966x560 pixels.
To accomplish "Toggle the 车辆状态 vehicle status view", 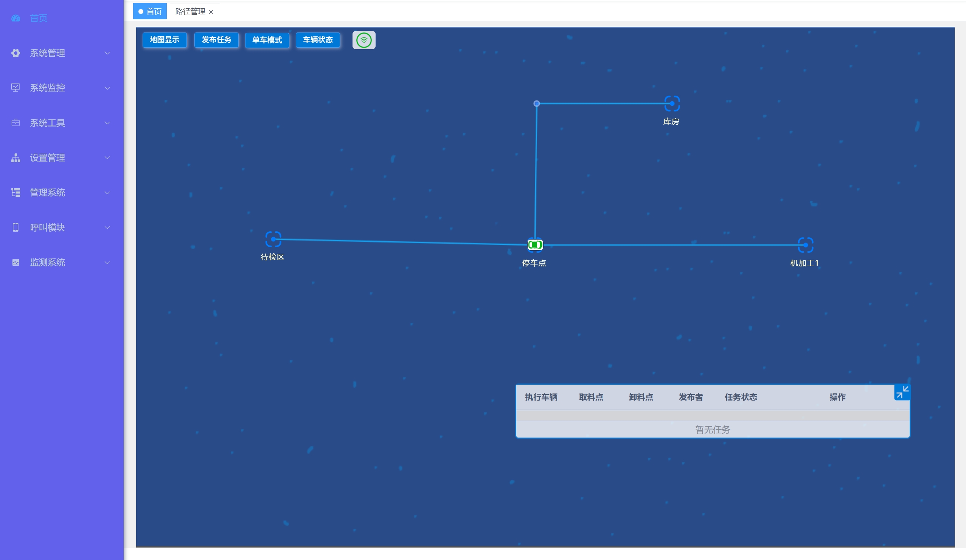I will pos(317,40).
